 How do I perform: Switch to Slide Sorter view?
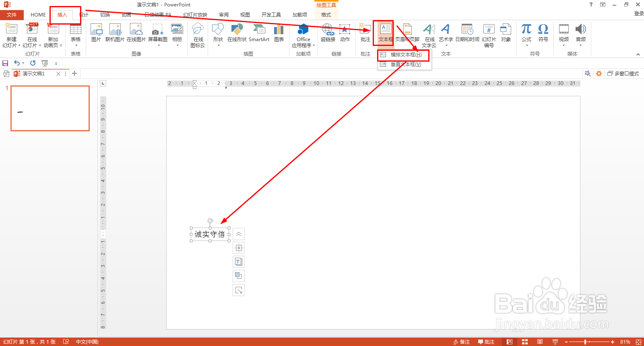[x=525, y=342]
